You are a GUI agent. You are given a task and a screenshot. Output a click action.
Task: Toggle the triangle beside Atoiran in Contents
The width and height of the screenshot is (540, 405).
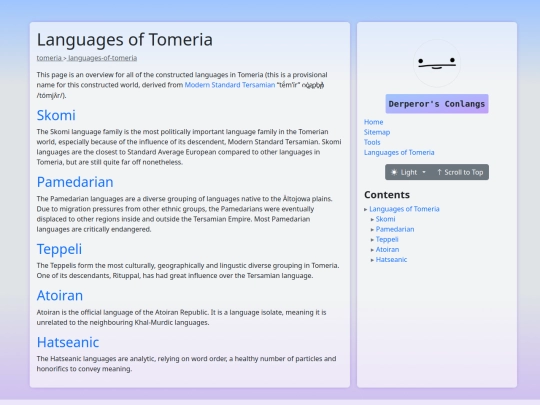coord(372,250)
